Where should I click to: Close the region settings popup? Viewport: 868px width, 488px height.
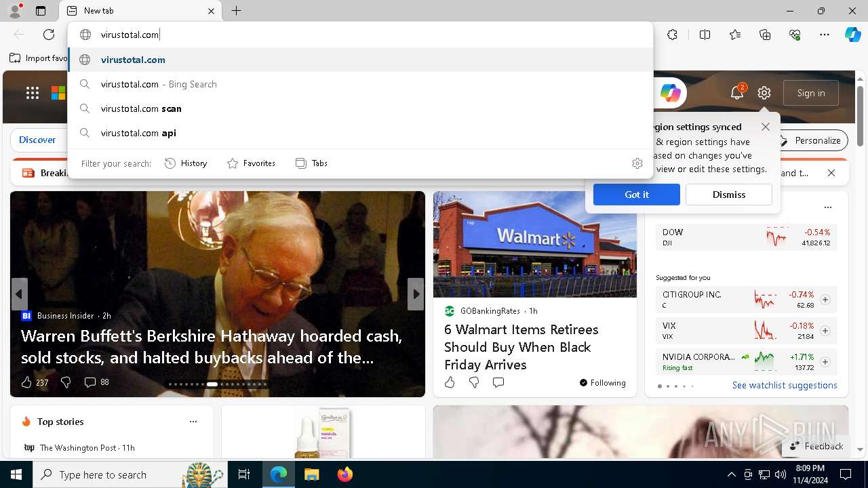[x=766, y=127]
